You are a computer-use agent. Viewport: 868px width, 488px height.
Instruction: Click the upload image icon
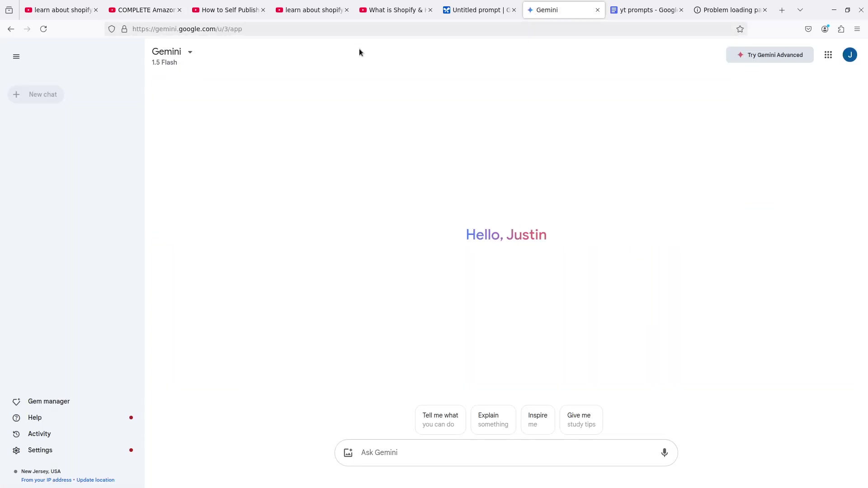point(348,453)
